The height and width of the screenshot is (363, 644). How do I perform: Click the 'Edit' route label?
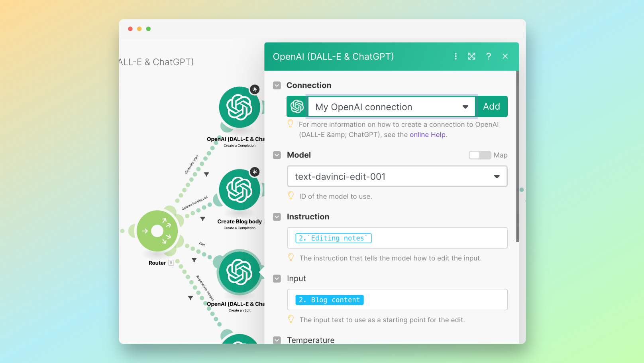(202, 244)
